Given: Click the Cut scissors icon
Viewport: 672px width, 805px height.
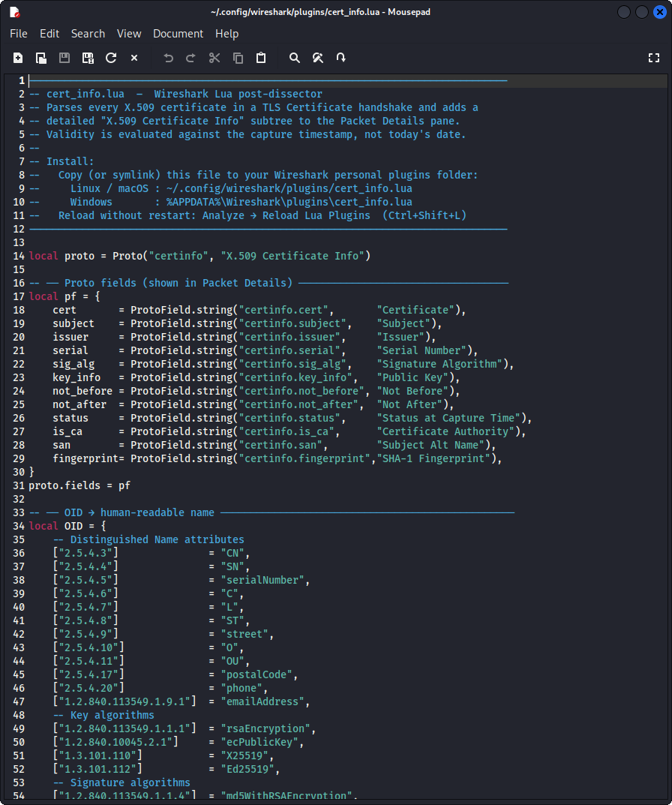Looking at the screenshot, I should [x=214, y=58].
